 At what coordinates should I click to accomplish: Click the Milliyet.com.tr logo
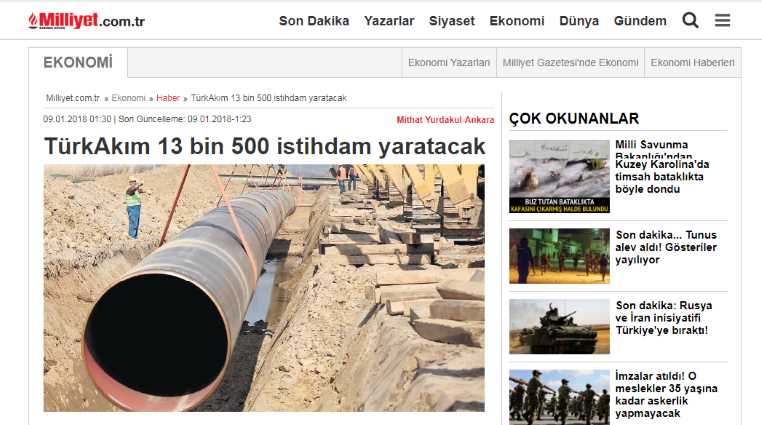click(87, 20)
